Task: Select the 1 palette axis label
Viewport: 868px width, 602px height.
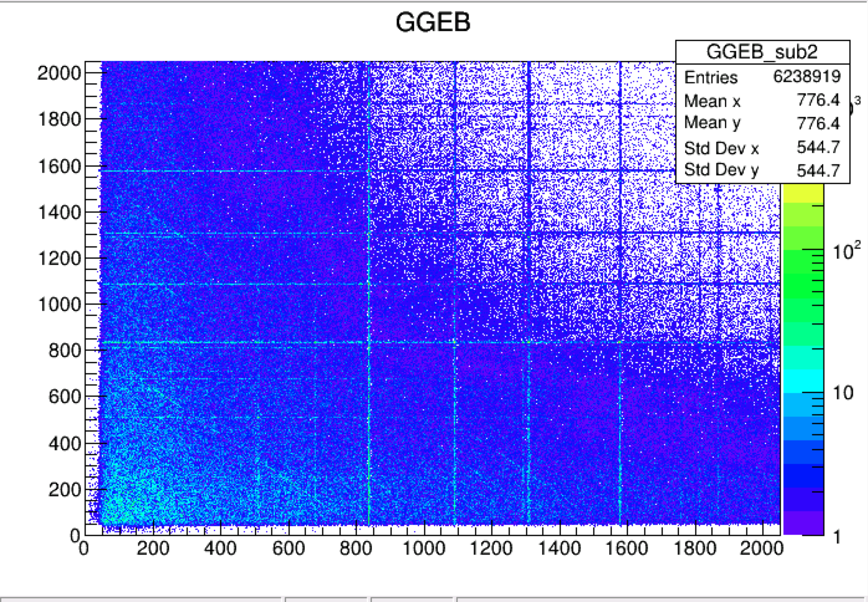Action: tap(837, 535)
